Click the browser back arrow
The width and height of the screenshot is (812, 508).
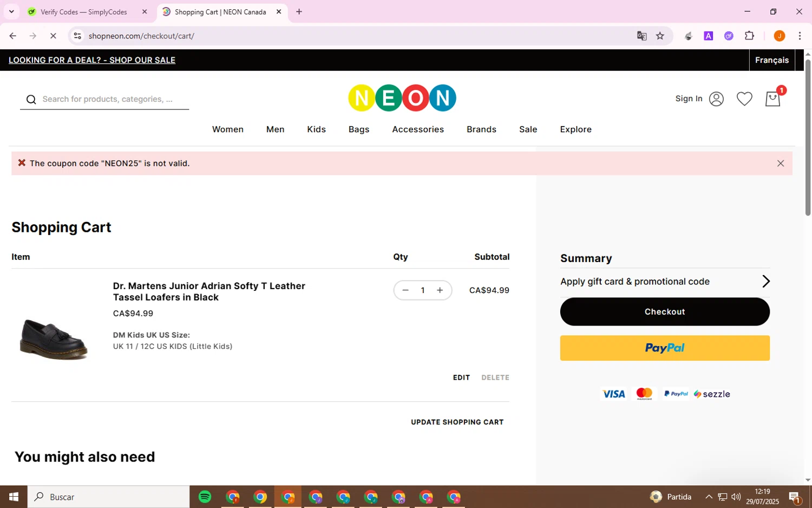tap(12, 36)
